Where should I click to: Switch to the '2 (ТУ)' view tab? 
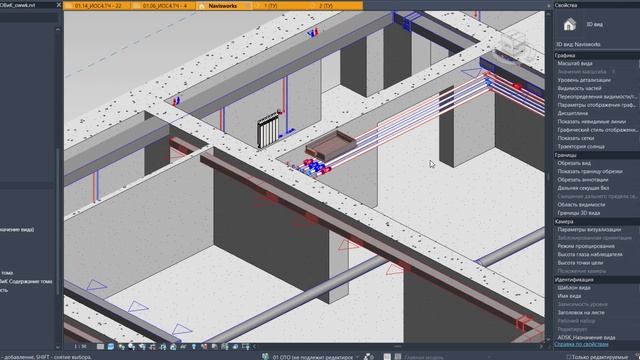[x=326, y=6]
